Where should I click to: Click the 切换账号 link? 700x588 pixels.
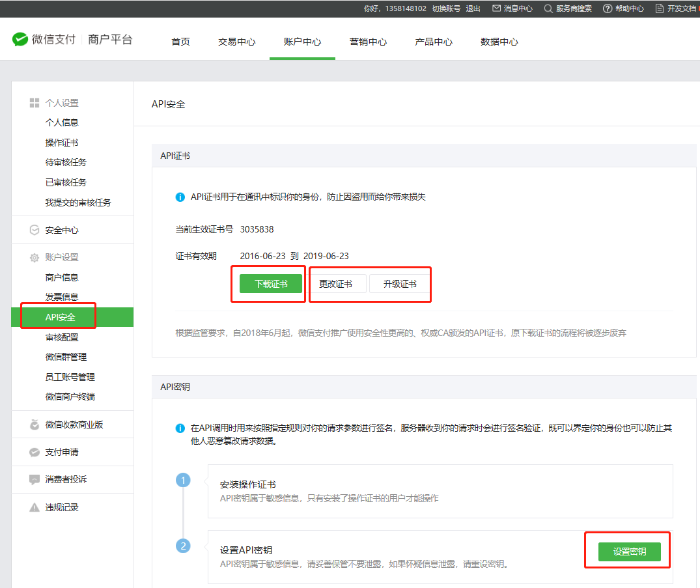pos(446,8)
